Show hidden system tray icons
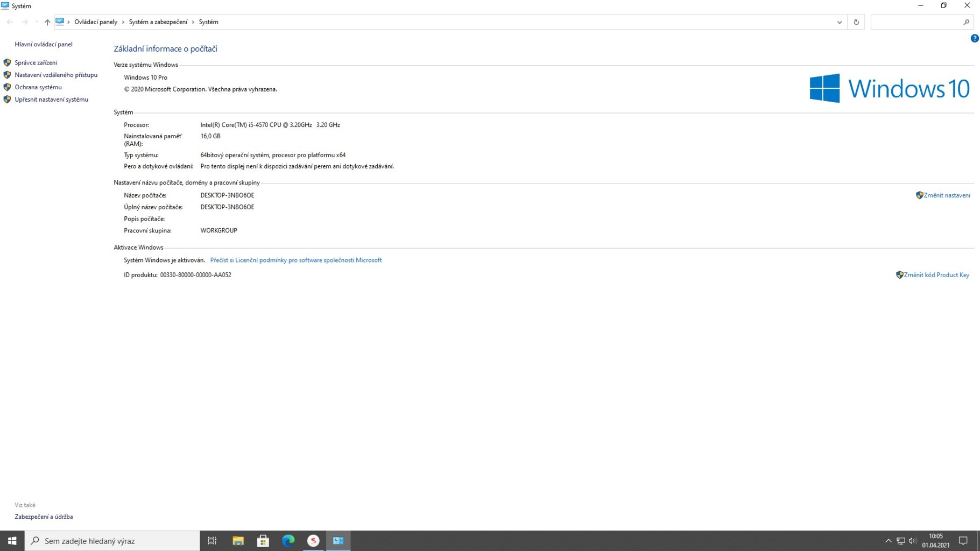This screenshot has width=980, height=551. (889, 541)
